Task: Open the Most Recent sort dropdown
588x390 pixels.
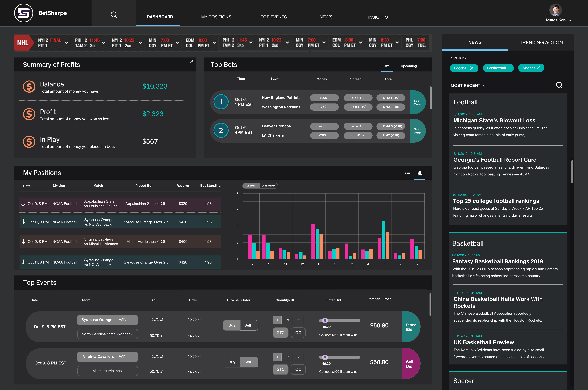Action: (468, 86)
